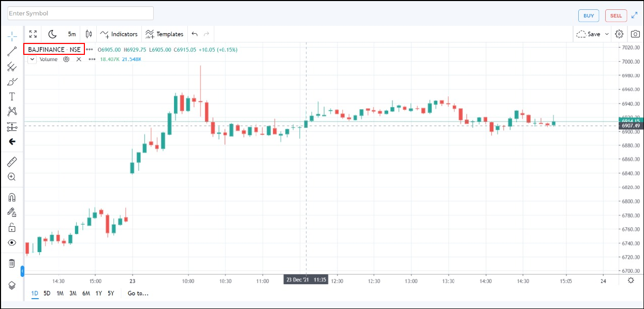Viewport: 644px width, 309px height.
Task: Collapse the Volume indicator legend arrow
Action: click(x=32, y=59)
